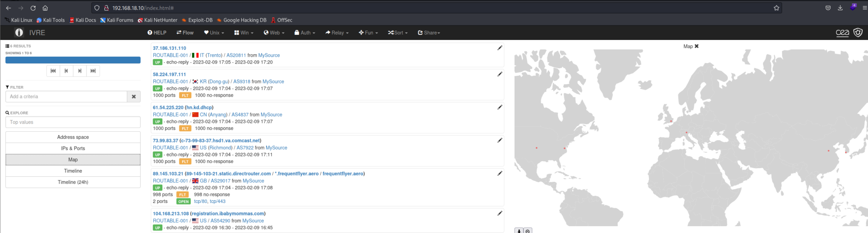Select the Flow menu item

pyautogui.click(x=185, y=33)
